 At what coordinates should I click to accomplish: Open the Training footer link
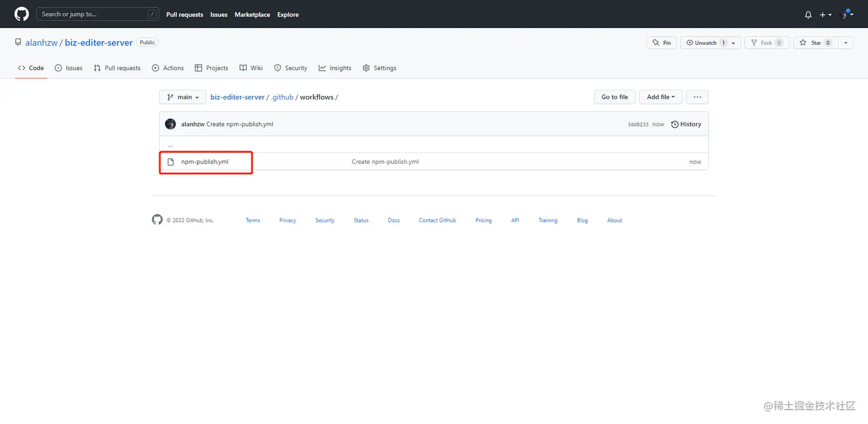coord(548,221)
